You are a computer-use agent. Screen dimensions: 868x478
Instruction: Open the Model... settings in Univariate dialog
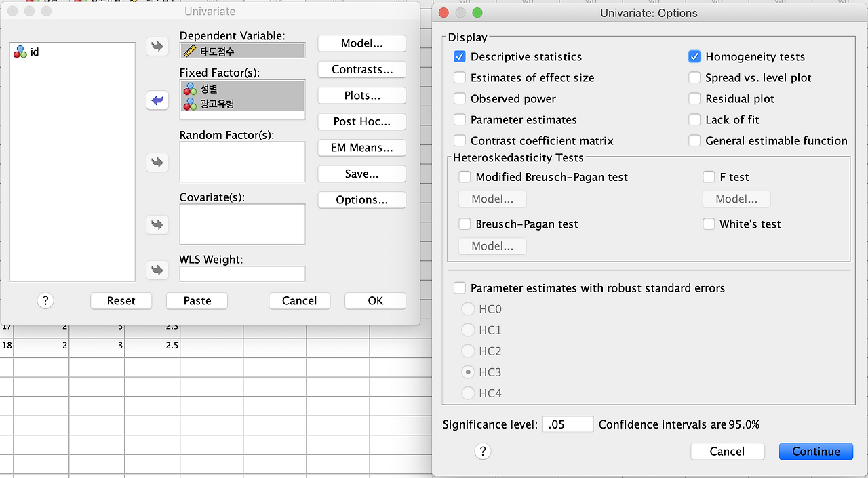pyautogui.click(x=361, y=43)
